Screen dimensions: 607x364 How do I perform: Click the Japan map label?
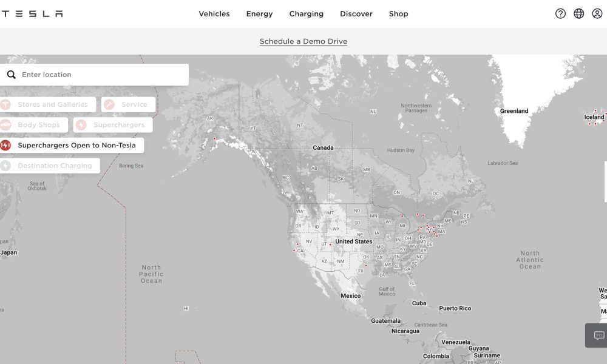click(8, 252)
